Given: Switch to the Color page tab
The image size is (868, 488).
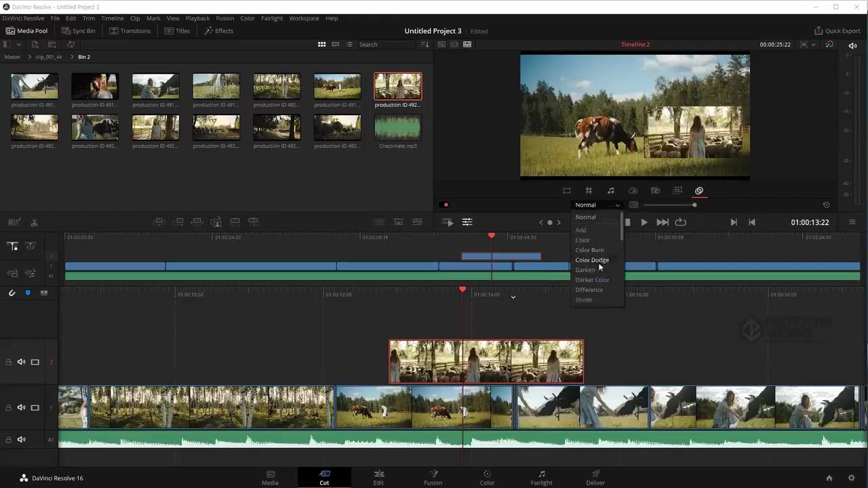Looking at the screenshot, I should (487, 478).
